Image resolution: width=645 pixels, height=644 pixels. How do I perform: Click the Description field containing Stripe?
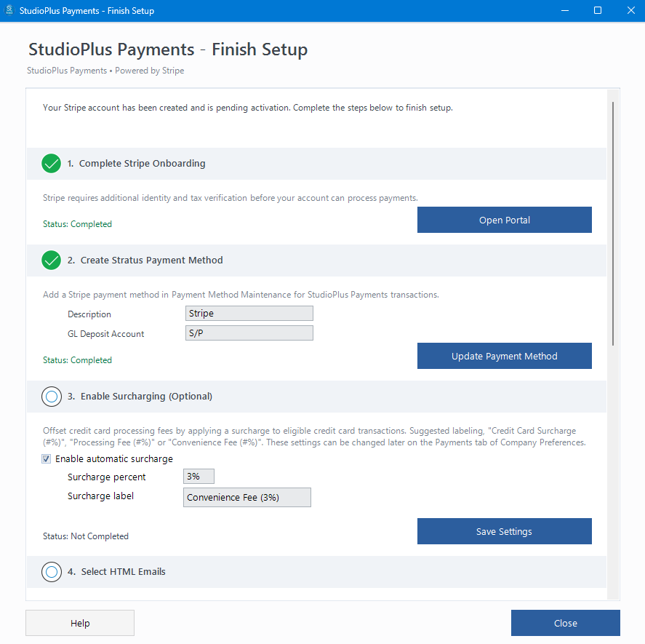pos(249,314)
